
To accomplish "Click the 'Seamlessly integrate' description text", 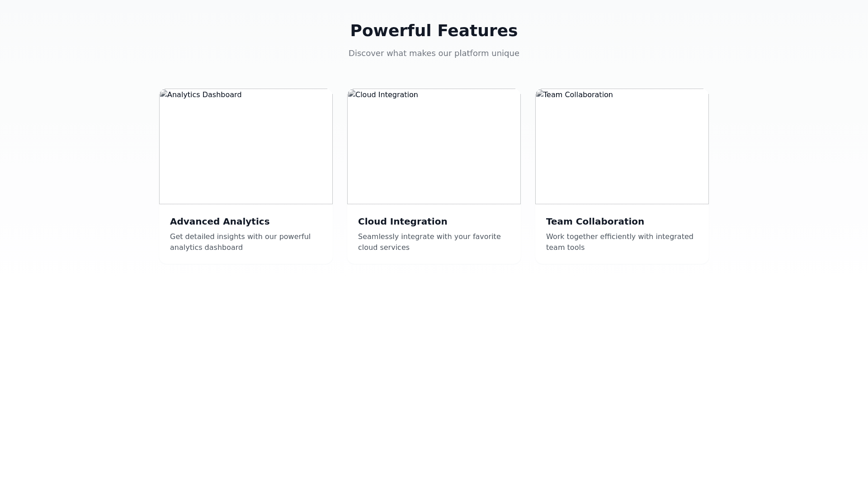I will (429, 237).
